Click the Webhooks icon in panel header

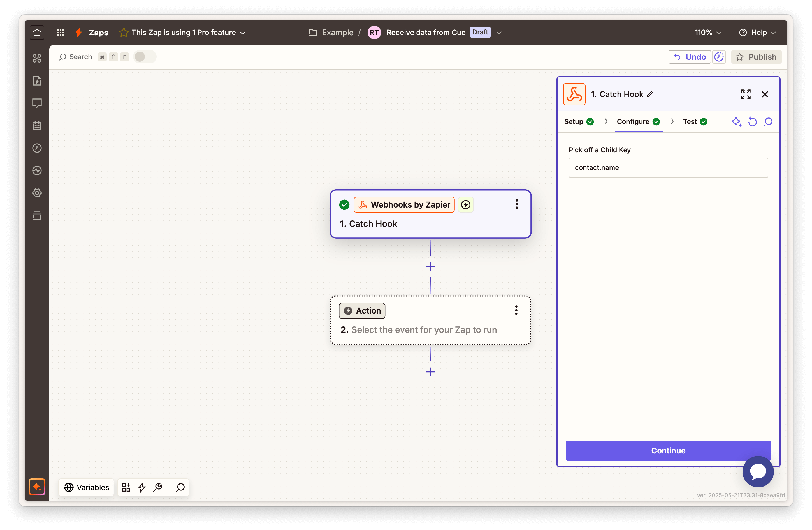(x=574, y=94)
